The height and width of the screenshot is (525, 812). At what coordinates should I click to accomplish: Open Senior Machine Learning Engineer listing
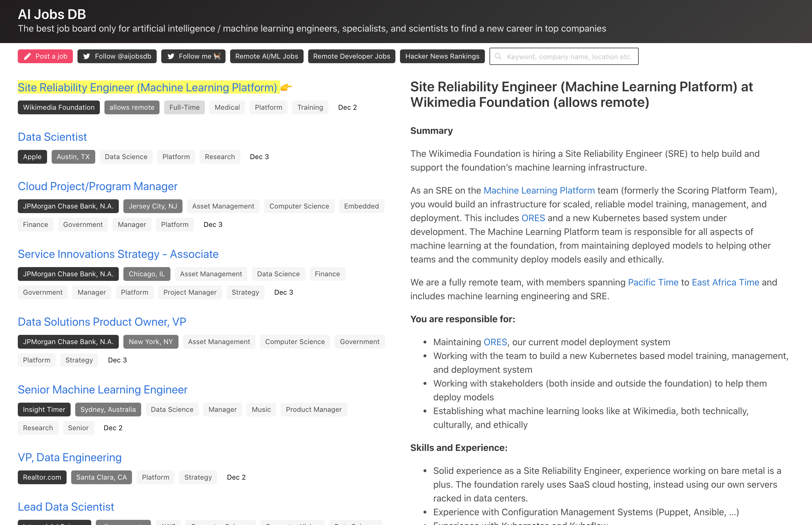(102, 389)
